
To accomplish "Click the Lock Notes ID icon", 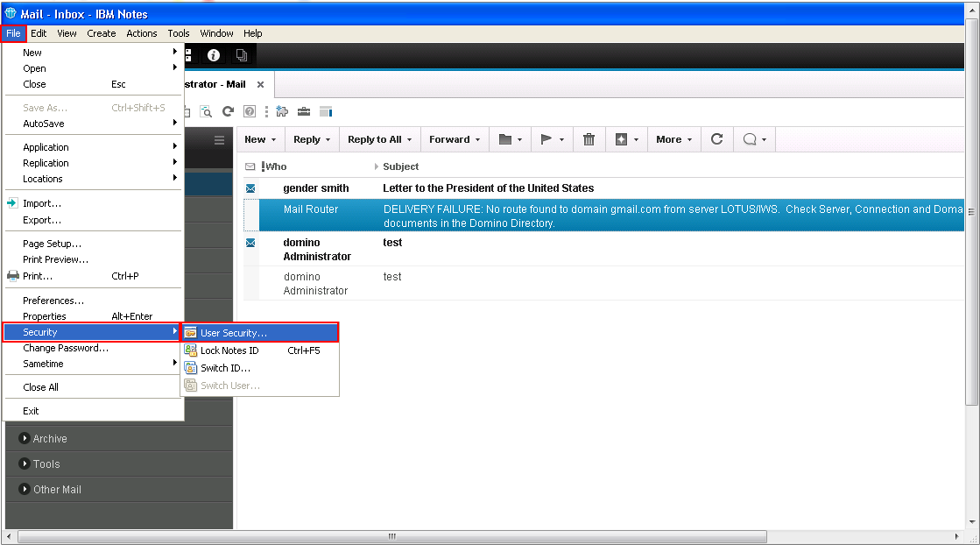I will tap(192, 350).
